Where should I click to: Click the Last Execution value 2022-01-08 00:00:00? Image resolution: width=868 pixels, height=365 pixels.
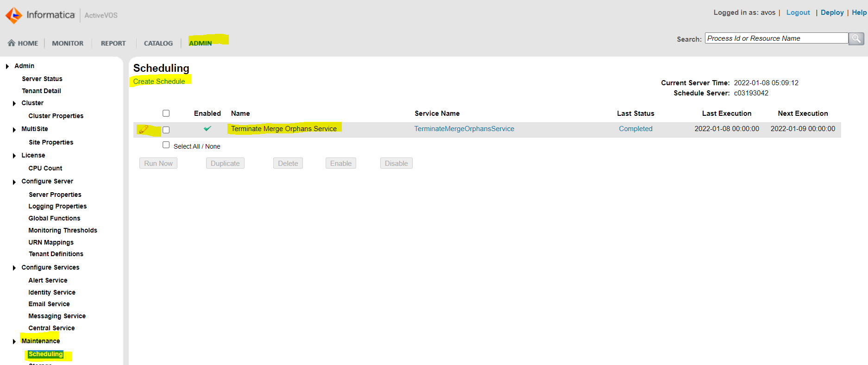(x=727, y=129)
